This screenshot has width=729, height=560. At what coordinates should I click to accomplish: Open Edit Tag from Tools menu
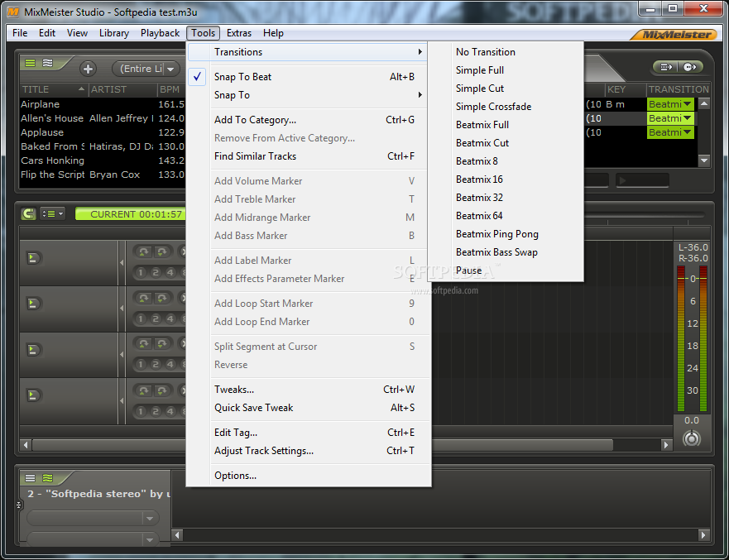coord(308,433)
